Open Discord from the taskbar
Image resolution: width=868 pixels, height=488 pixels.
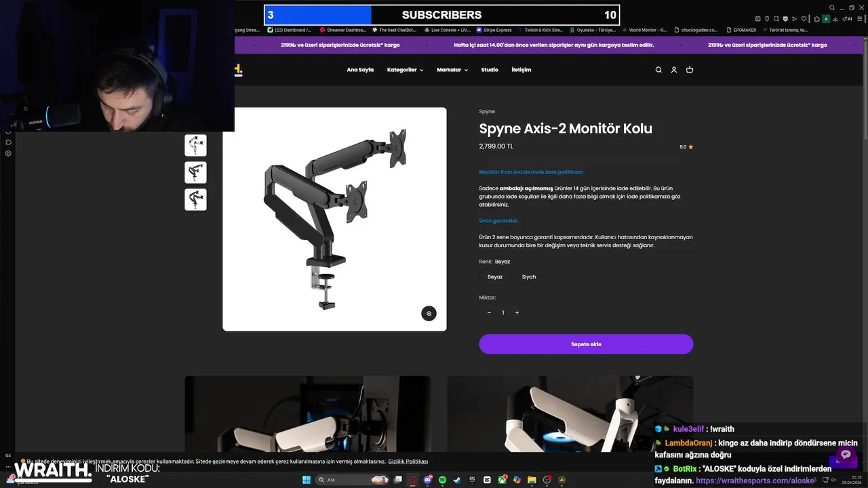(x=428, y=480)
